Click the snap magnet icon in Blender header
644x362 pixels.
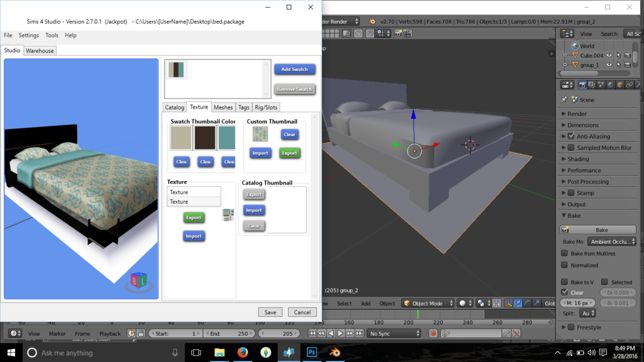pos(370,34)
